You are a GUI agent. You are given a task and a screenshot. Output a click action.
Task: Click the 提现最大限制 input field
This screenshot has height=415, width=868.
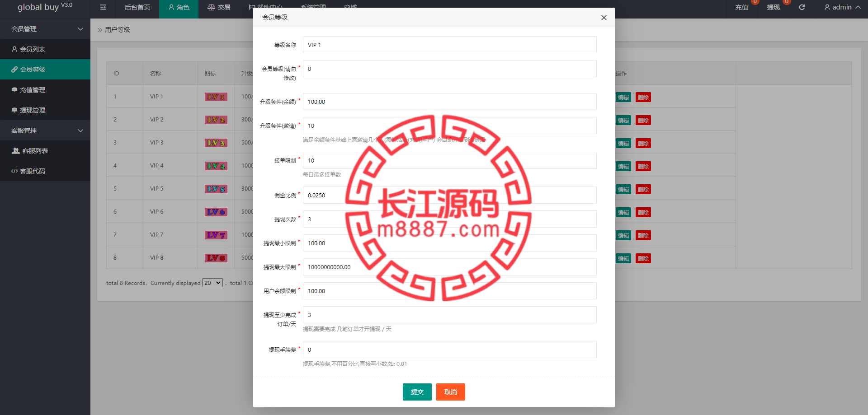click(450, 267)
